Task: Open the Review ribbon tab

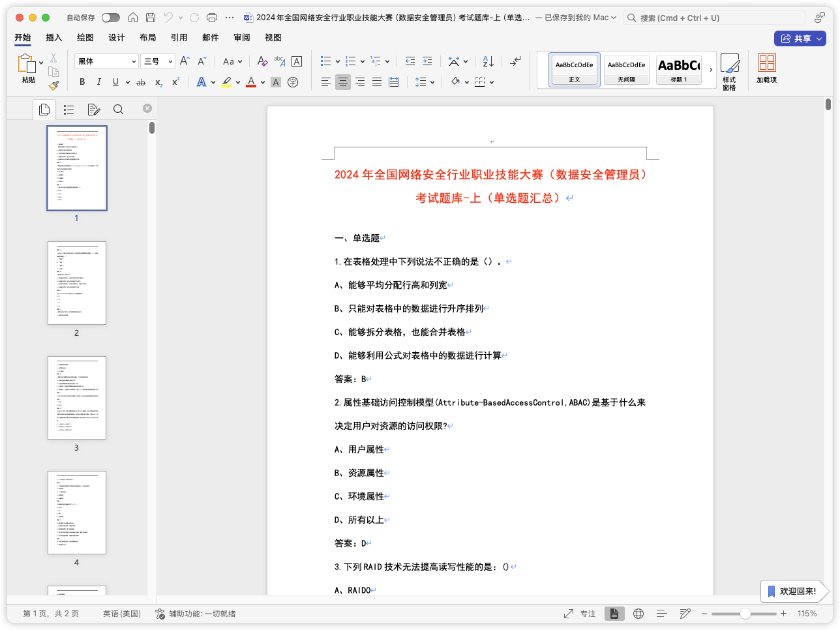Action: 242,38
